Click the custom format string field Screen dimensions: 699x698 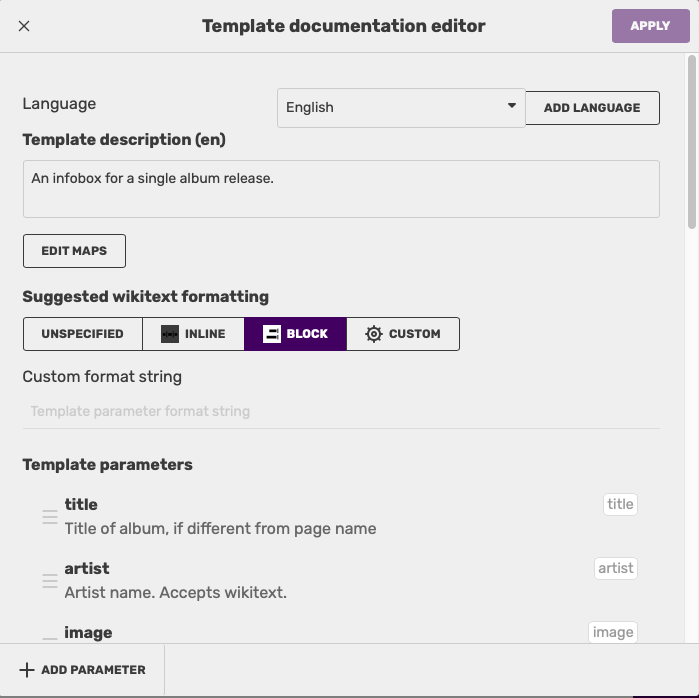(x=341, y=411)
